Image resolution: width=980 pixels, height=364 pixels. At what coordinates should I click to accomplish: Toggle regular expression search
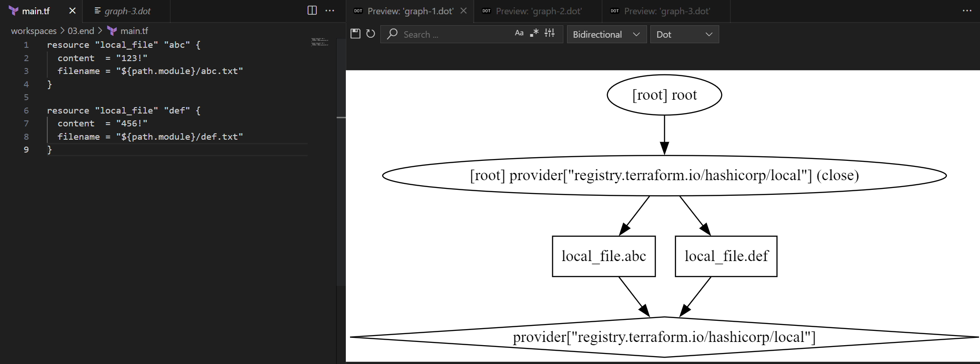534,33
